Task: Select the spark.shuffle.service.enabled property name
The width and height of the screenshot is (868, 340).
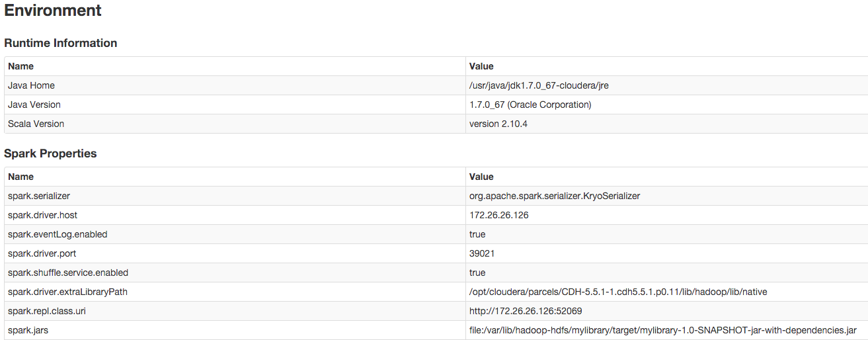Action: 68,273
